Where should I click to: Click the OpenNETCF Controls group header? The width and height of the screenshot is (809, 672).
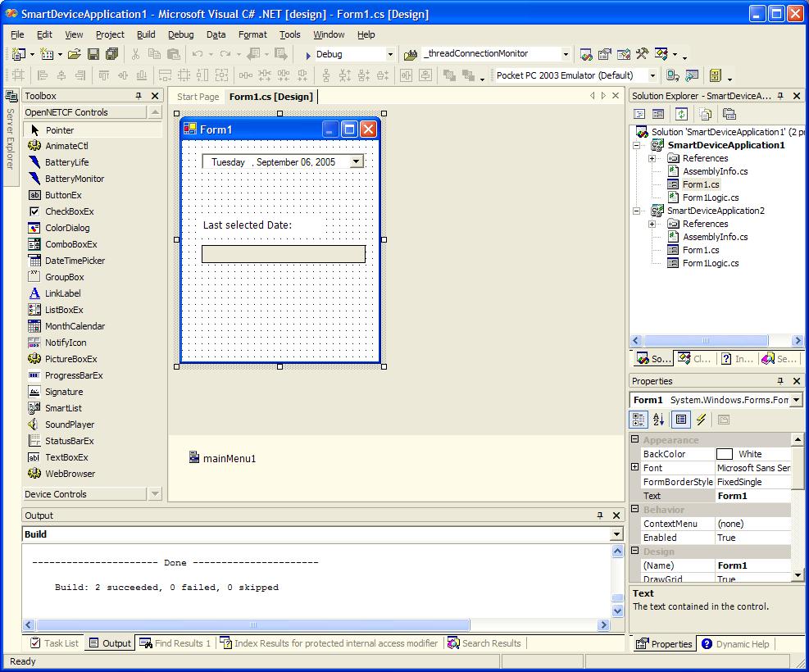click(85, 112)
